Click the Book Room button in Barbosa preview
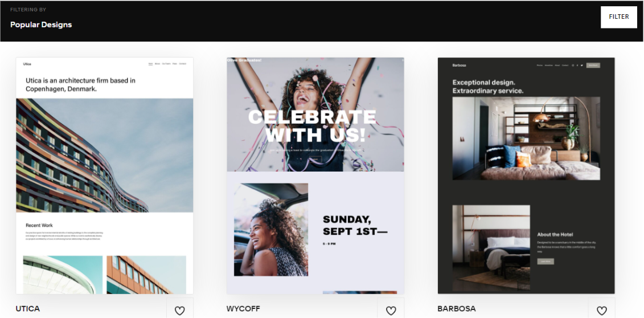 [593, 66]
